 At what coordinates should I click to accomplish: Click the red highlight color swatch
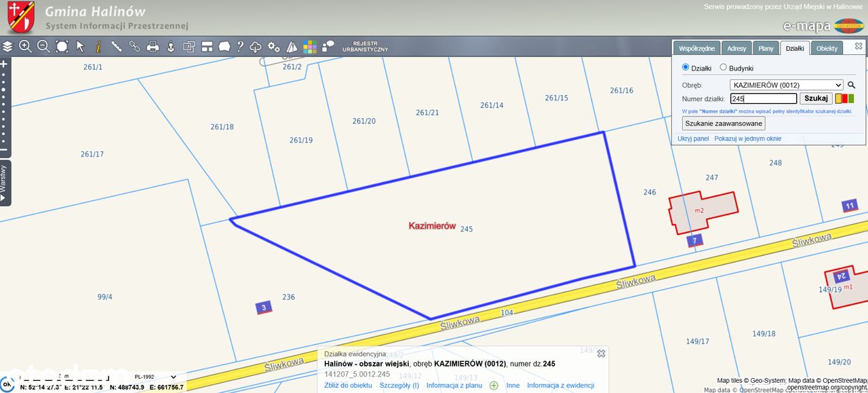(x=845, y=98)
